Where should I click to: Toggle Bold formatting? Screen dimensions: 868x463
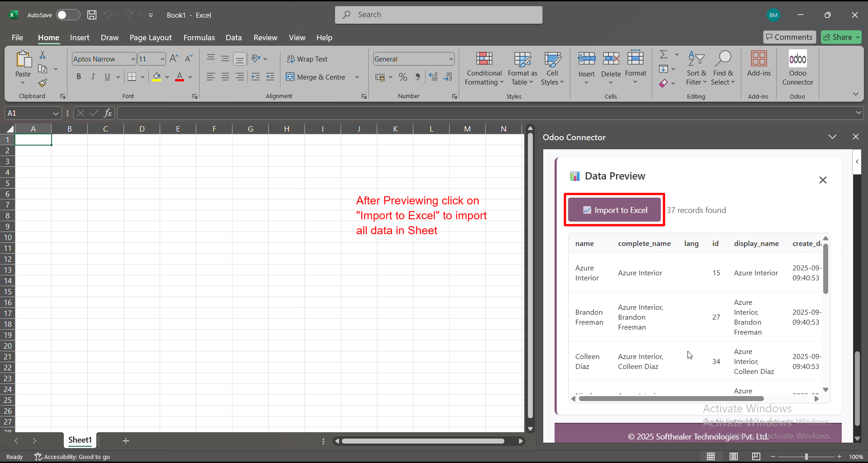79,77
